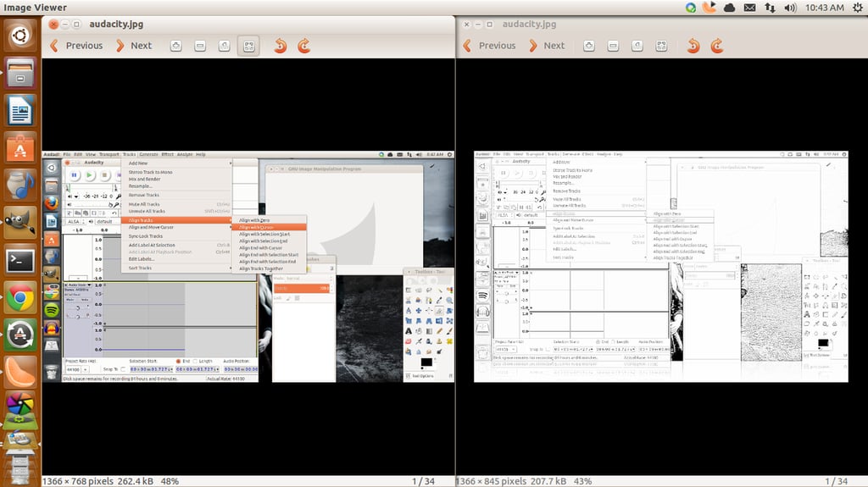The image size is (868, 487).
Task: Click Zoom In icon in right viewer
Action: click(x=588, y=46)
